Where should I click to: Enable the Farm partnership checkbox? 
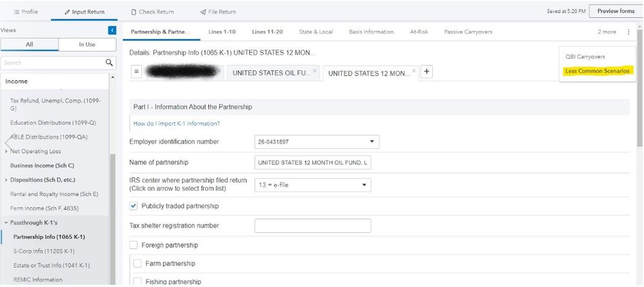coord(137,263)
